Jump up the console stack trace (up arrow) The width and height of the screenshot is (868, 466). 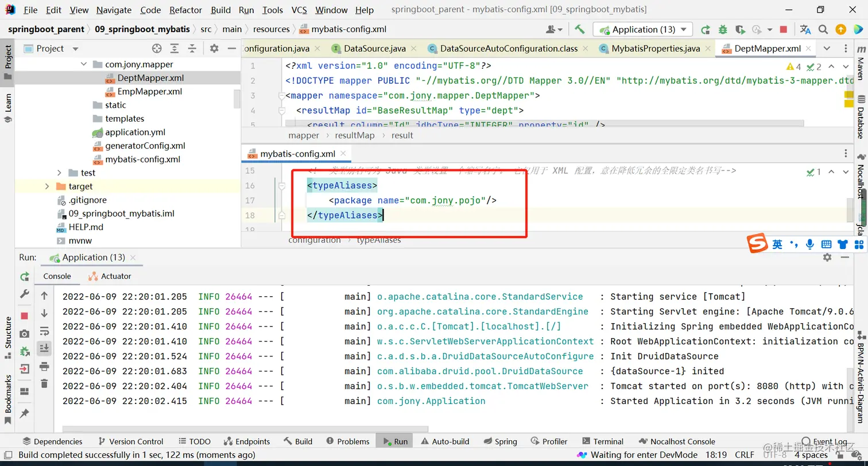[x=44, y=296]
